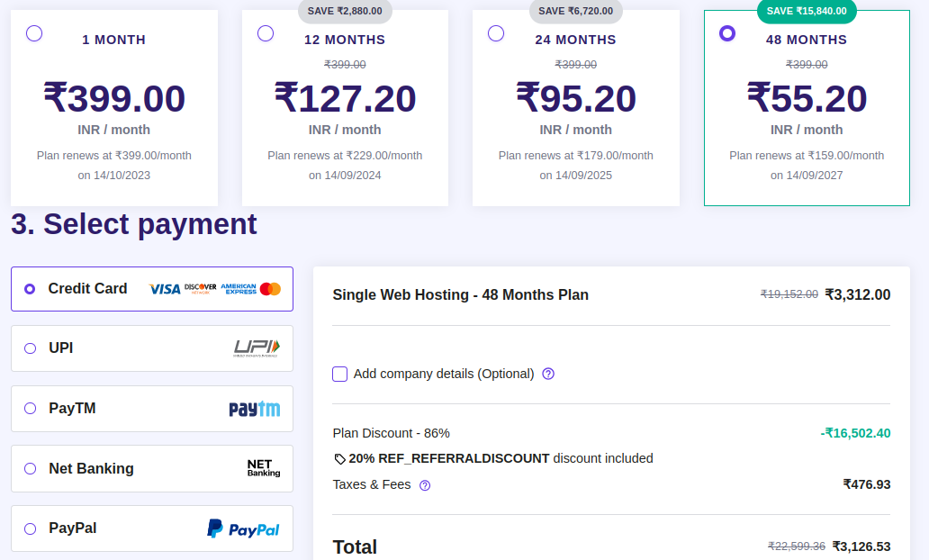Open help icon beside Add company details
Screen dimensions: 929x560
(x=548, y=374)
